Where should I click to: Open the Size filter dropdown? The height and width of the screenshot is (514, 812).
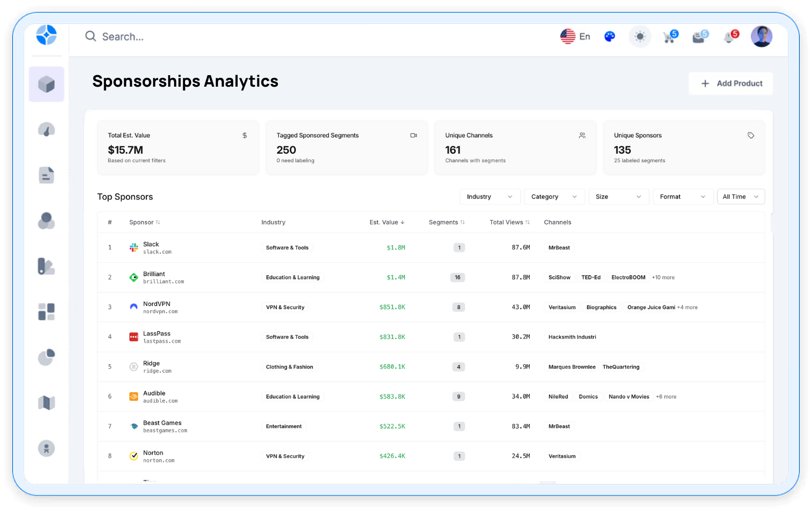pos(618,197)
